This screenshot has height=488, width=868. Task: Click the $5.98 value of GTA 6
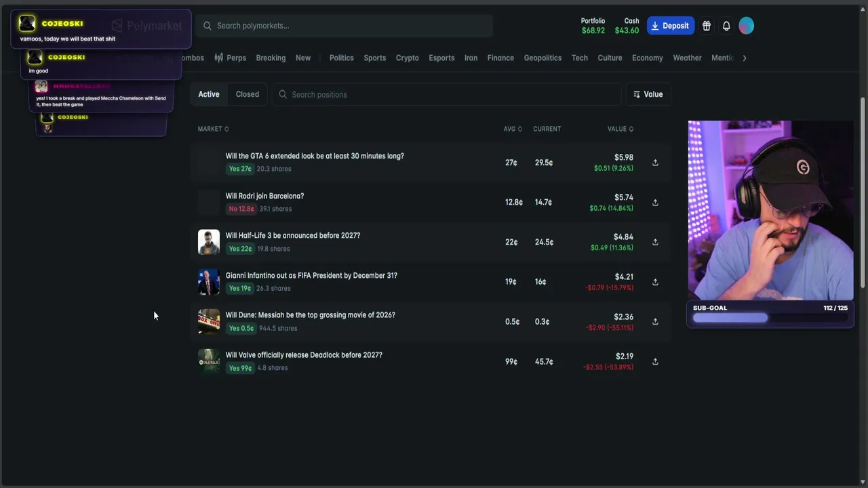624,157
